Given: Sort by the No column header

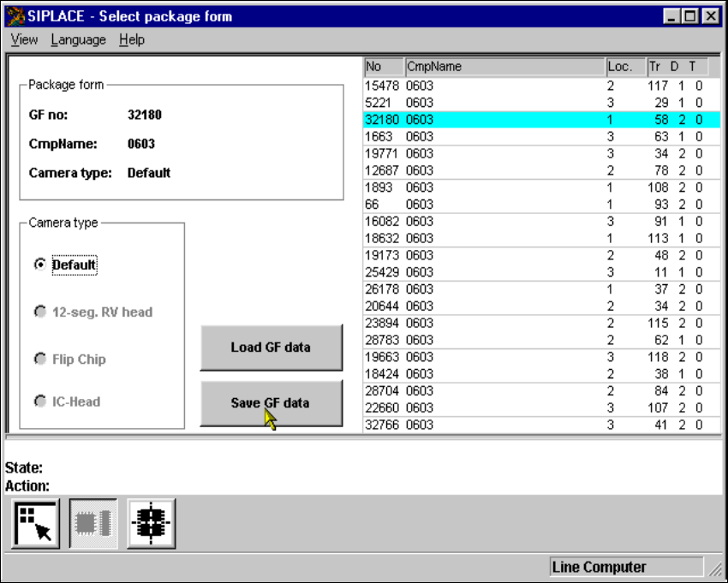Looking at the screenshot, I should point(384,67).
